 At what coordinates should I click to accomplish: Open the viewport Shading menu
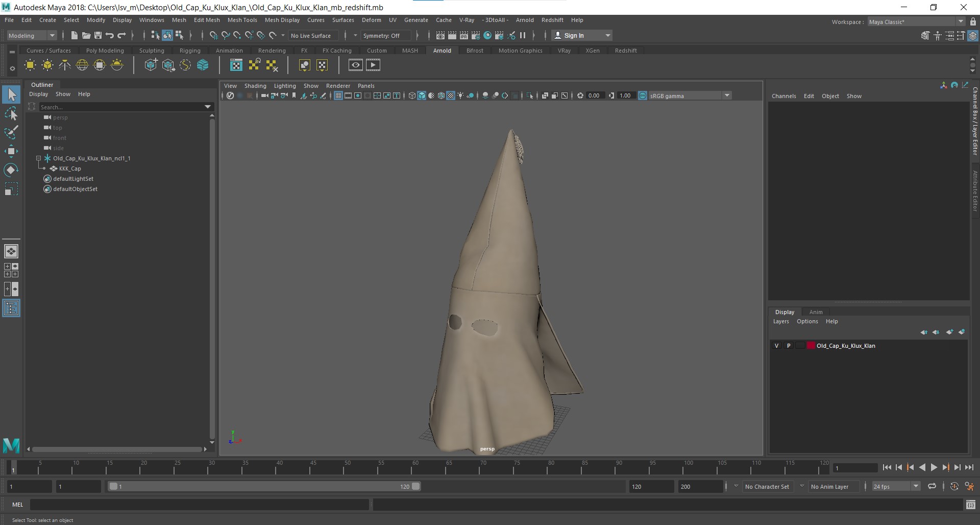255,86
